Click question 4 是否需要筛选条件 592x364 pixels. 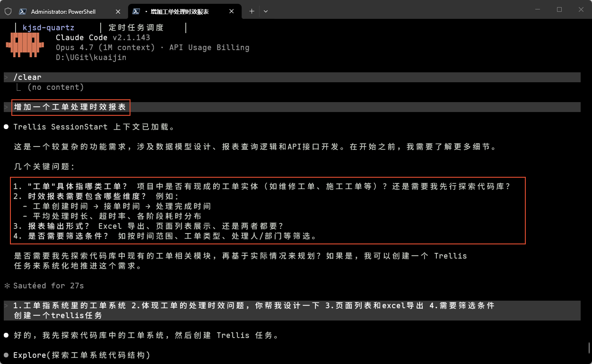tap(165, 236)
